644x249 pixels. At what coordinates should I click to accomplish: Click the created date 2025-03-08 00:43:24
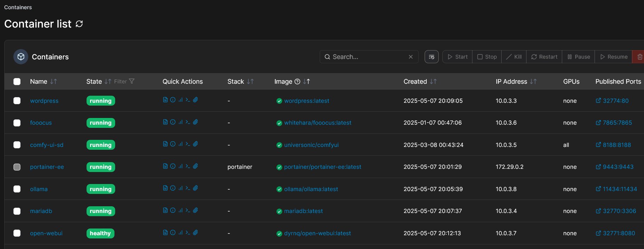point(433,145)
